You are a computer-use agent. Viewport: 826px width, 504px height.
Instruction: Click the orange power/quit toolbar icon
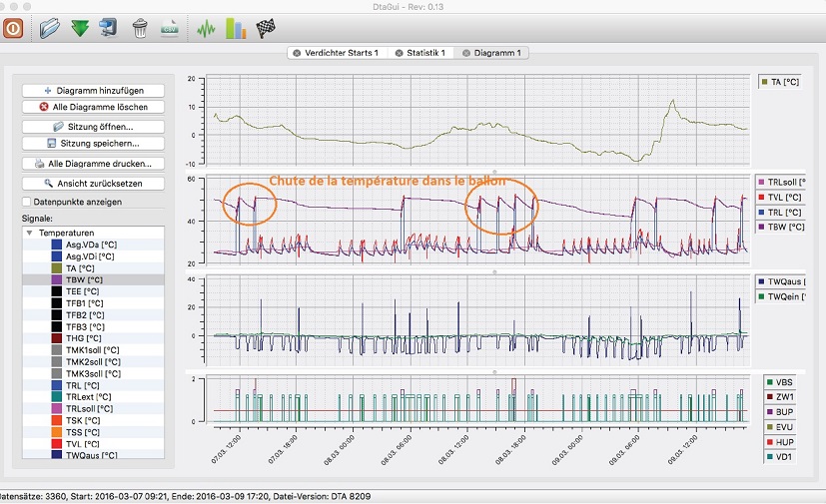click(13, 27)
